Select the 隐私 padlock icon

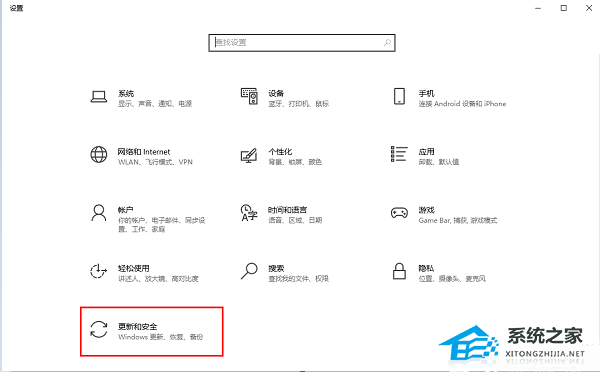[399, 271]
